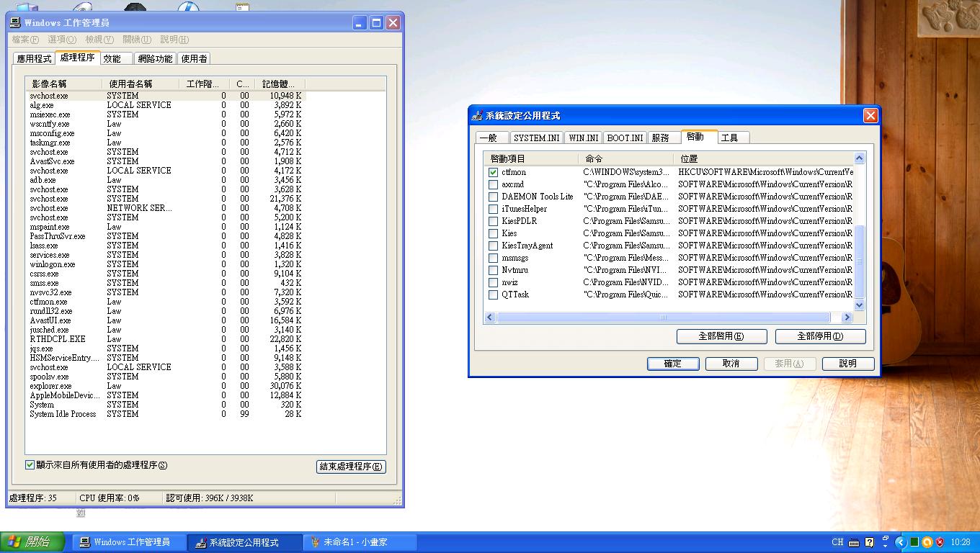
Task: Click the green CPU meter tray icon
Action: pos(914,542)
